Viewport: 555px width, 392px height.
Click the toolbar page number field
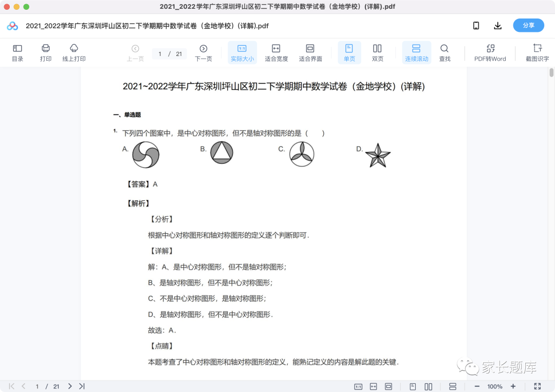(x=160, y=54)
